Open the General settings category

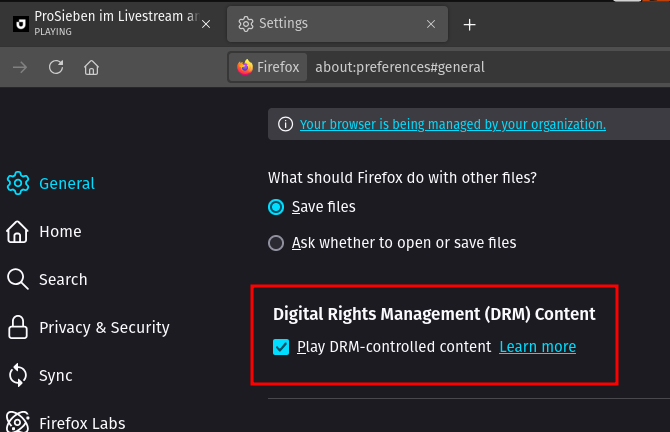pos(50,183)
